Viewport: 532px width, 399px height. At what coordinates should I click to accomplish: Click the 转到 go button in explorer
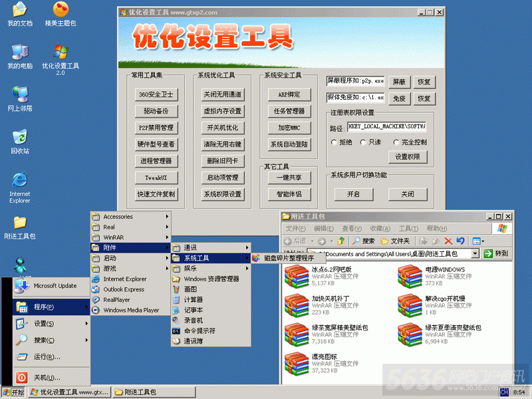(497, 253)
